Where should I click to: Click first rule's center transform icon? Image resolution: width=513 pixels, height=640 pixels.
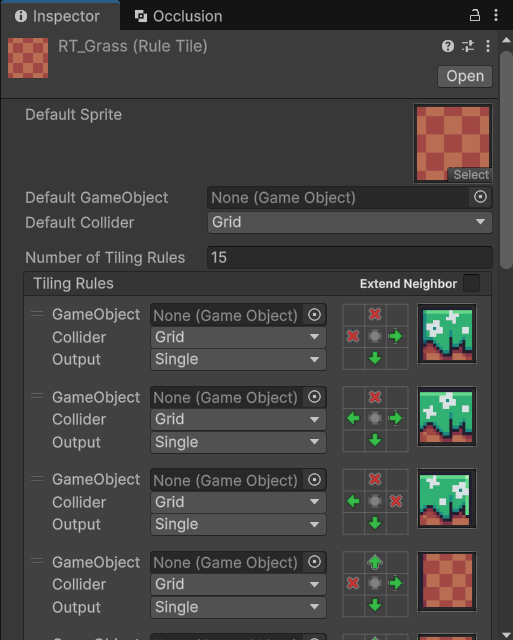click(375, 336)
